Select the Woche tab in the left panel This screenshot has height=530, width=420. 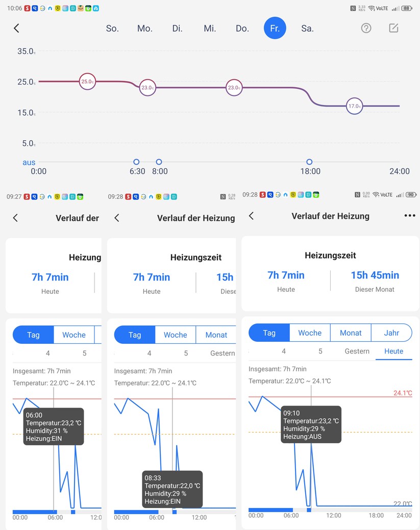coord(75,335)
